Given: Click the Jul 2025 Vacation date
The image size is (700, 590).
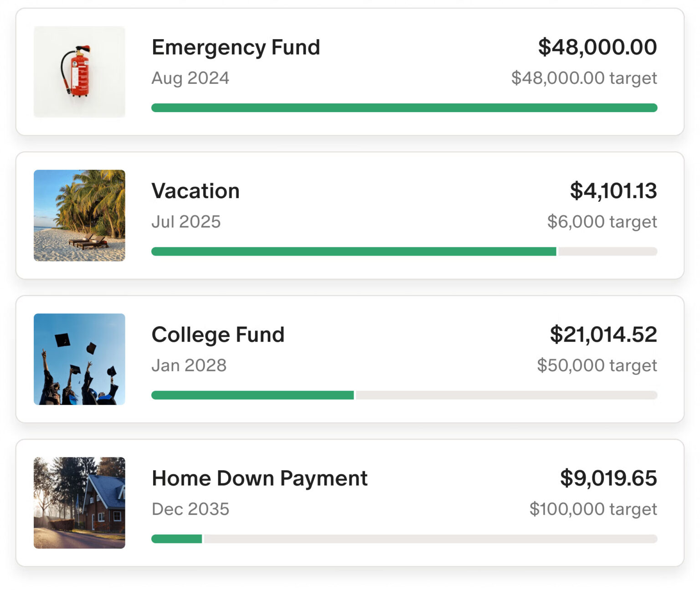Looking at the screenshot, I should (x=186, y=221).
